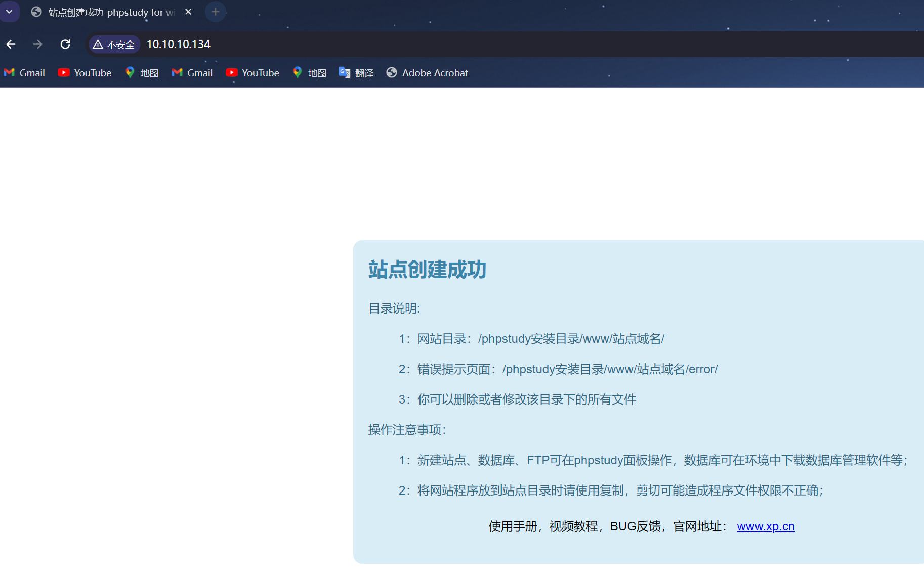Reload the page with refresh icon

click(x=65, y=44)
